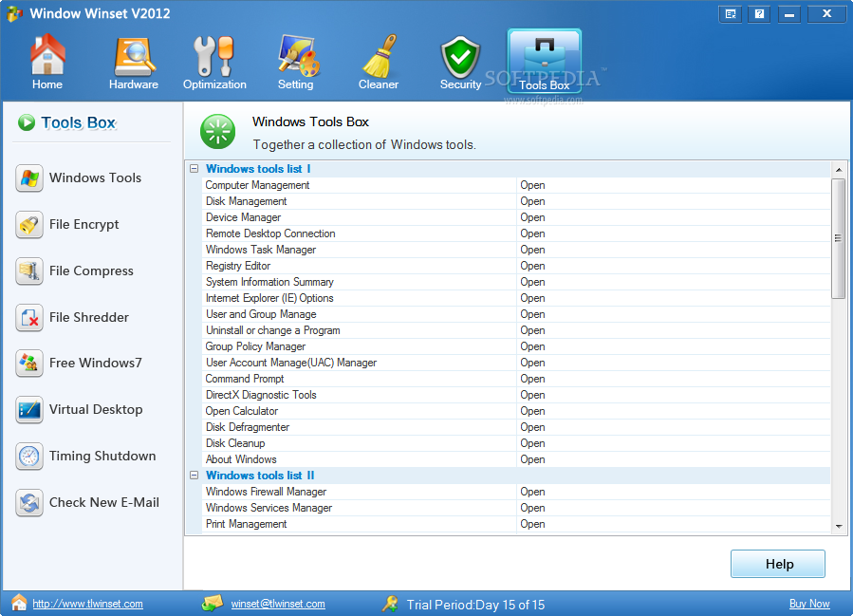Click the Help button
853x616 pixels.
tap(778, 564)
